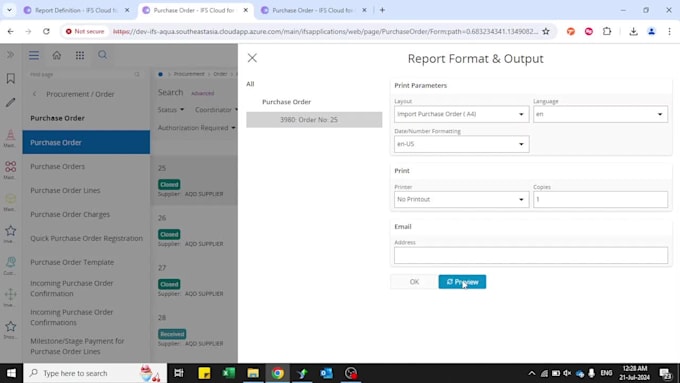Open the Printer dropdown
Screen dimensions: 680x383
pos(461,200)
